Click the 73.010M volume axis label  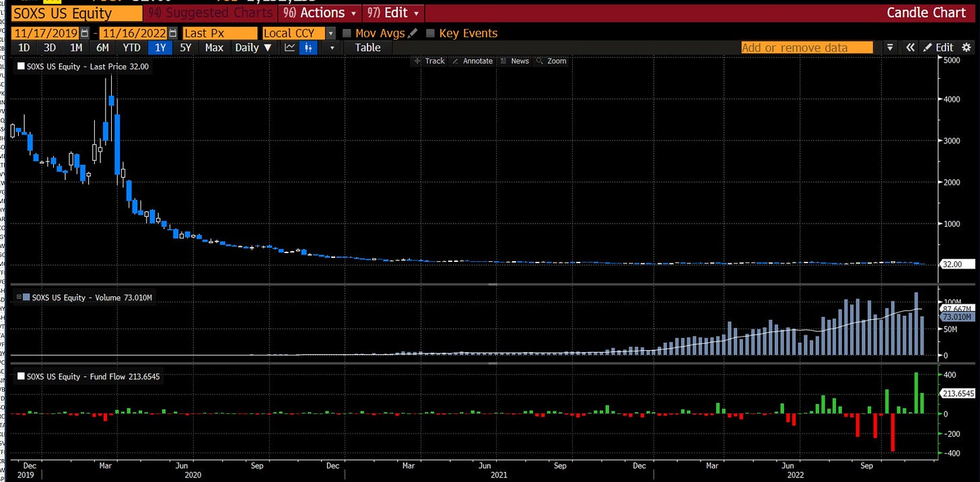tap(957, 316)
